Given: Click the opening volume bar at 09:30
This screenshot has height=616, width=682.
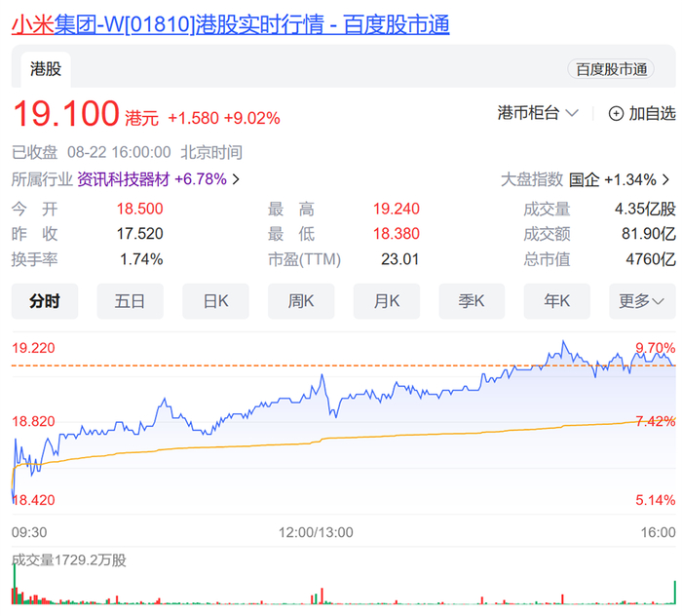Looking at the screenshot, I should (15, 585).
